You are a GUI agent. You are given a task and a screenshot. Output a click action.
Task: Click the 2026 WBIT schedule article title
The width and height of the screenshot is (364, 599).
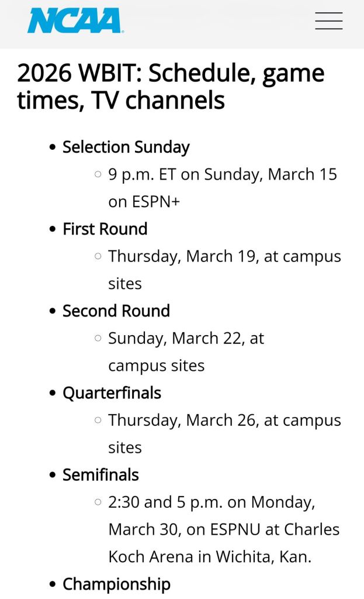click(x=171, y=87)
